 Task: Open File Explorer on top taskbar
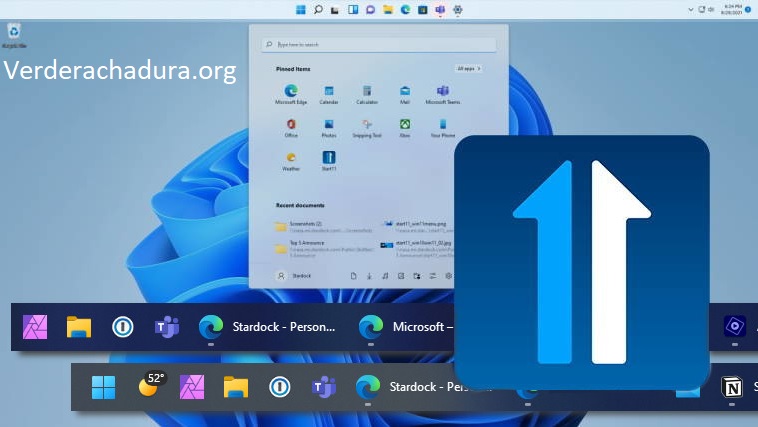click(388, 10)
